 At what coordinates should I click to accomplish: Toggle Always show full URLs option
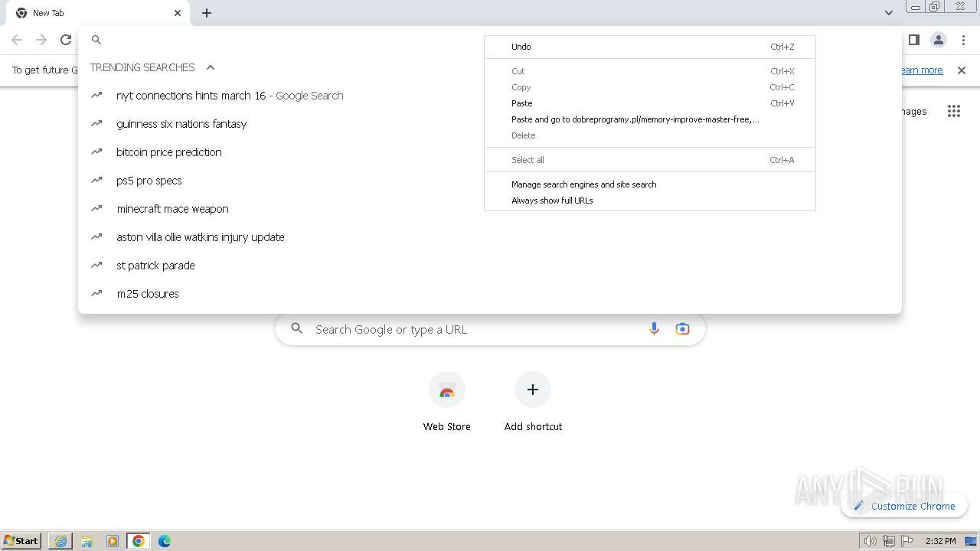(x=650, y=201)
